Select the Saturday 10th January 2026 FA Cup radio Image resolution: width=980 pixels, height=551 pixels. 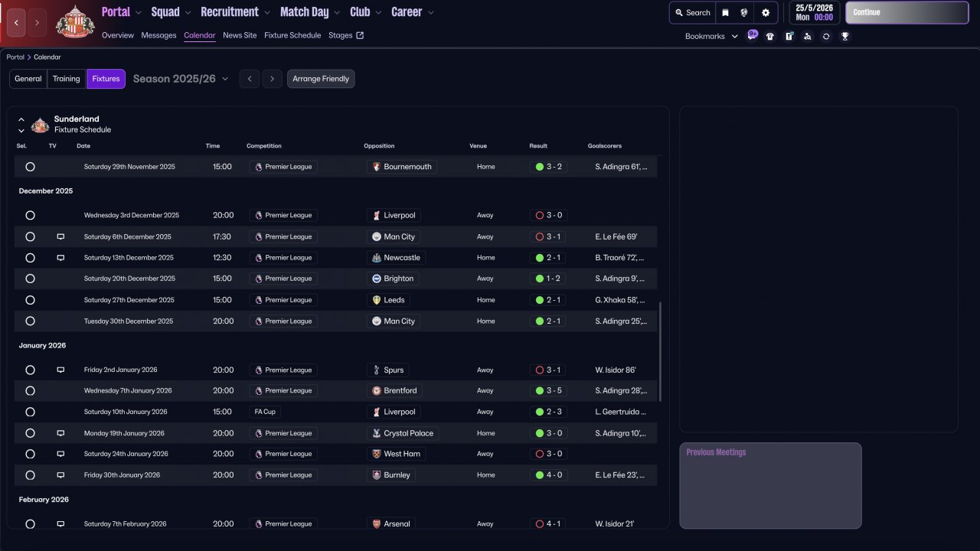pyautogui.click(x=30, y=412)
